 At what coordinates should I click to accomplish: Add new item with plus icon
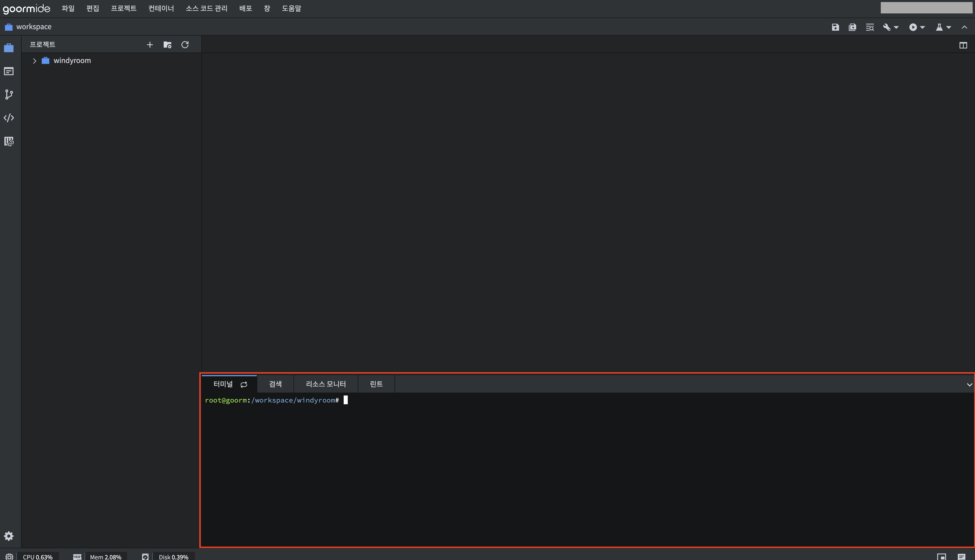pyautogui.click(x=150, y=45)
